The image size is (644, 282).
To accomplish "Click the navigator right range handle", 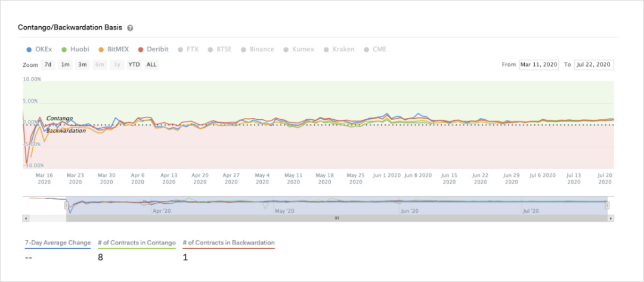I will click(x=607, y=205).
